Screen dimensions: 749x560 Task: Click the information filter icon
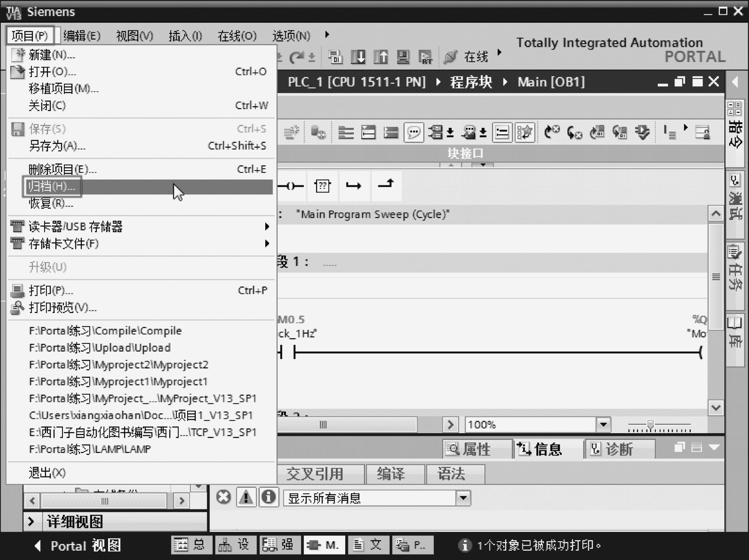tap(268, 498)
